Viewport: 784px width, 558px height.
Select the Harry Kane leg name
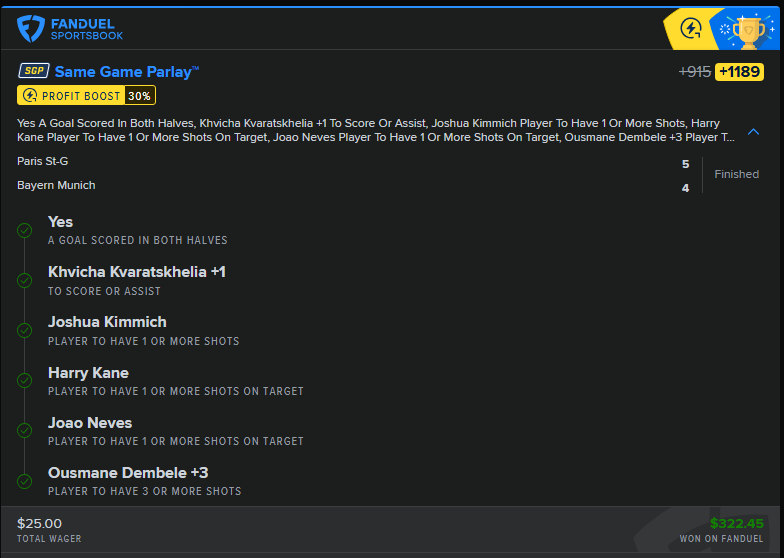pos(88,373)
